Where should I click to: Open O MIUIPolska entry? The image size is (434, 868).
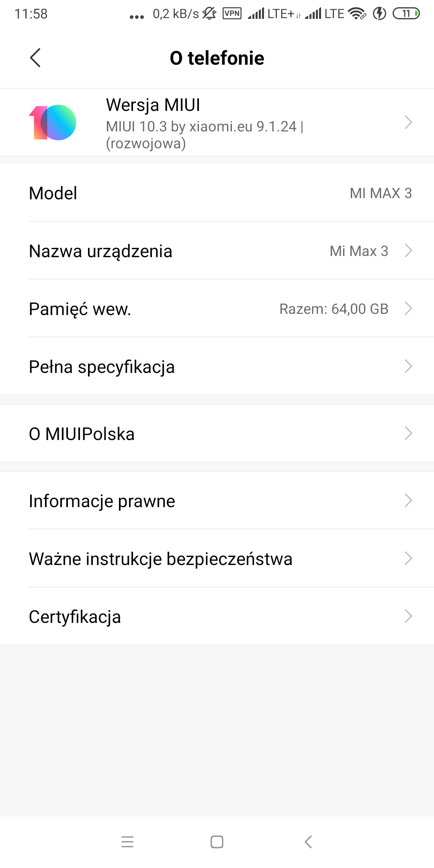click(x=217, y=434)
